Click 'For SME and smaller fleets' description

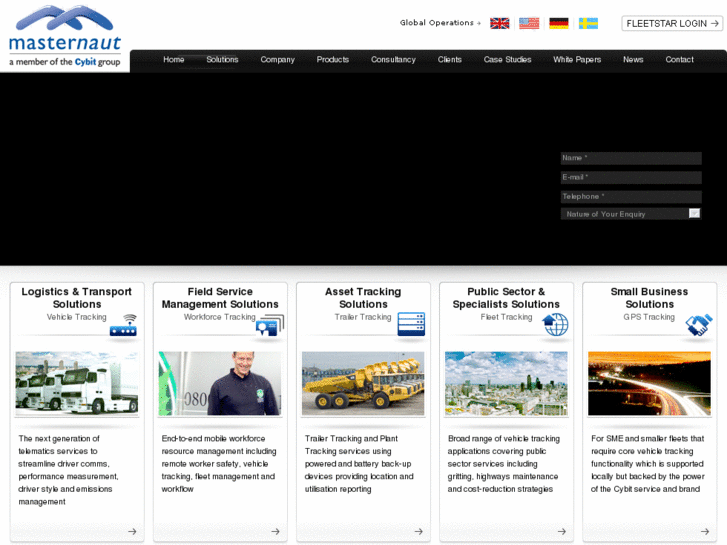[648, 464]
